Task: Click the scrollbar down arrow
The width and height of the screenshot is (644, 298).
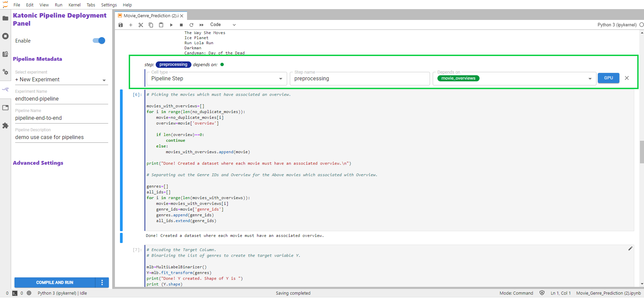Action: (642, 284)
